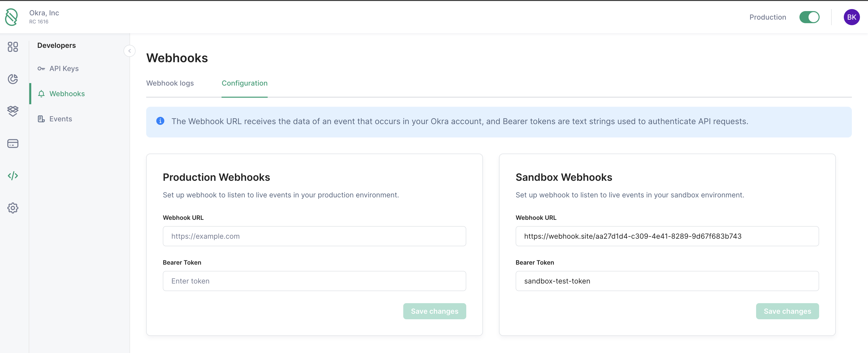Save changes for Sandbox Webhooks

[x=787, y=311]
